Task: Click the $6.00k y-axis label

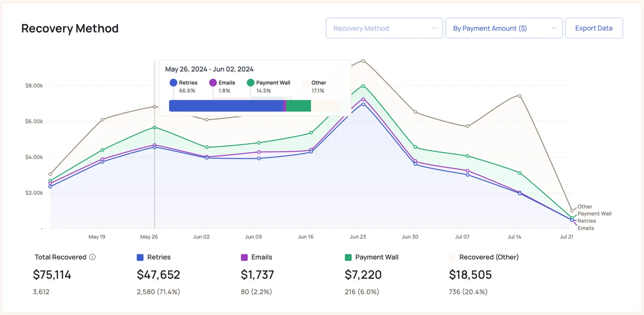Action: click(x=34, y=121)
